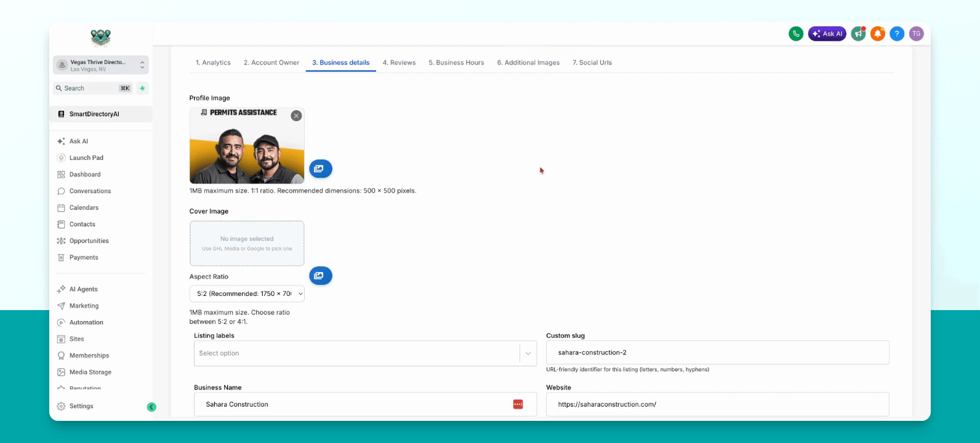Open Settings at sidebar bottom
Image resolution: width=980 pixels, height=443 pixels.
81,406
